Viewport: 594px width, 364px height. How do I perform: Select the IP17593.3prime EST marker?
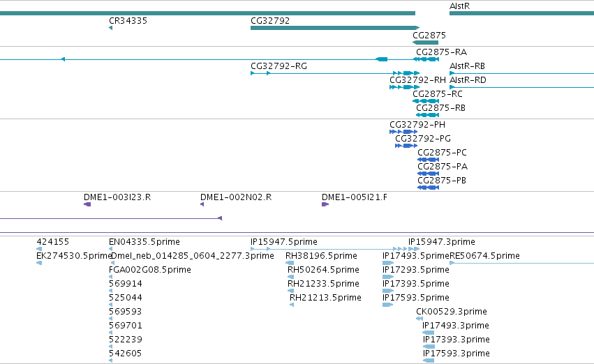click(x=429, y=361)
